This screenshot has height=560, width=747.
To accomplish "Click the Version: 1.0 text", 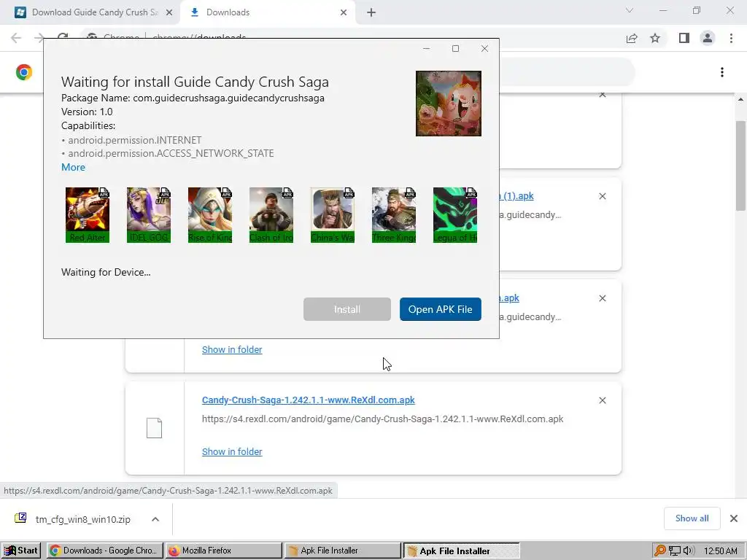I will [x=88, y=112].
